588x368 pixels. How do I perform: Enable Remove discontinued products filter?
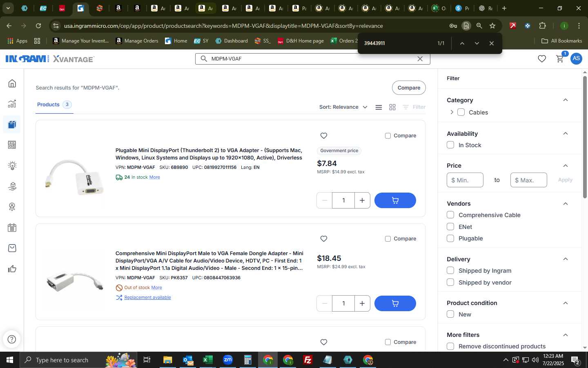click(x=450, y=346)
